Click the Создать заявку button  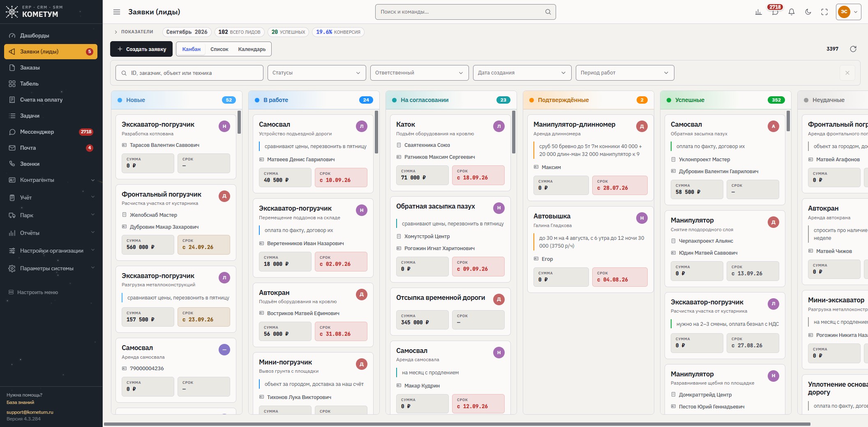coord(142,49)
